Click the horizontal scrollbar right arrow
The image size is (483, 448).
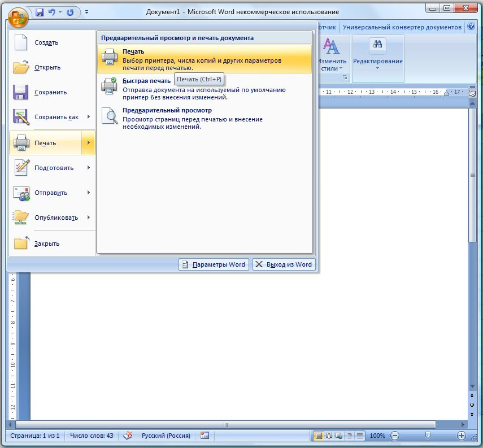pyautogui.click(x=463, y=425)
